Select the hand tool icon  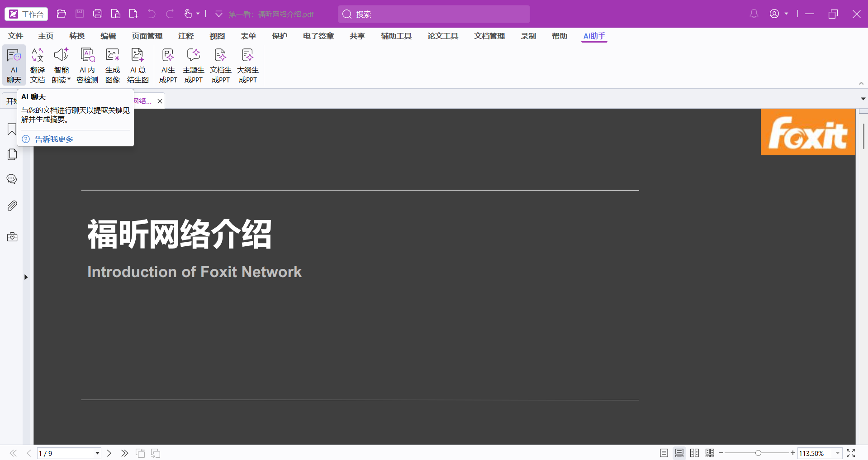click(x=188, y=14)
